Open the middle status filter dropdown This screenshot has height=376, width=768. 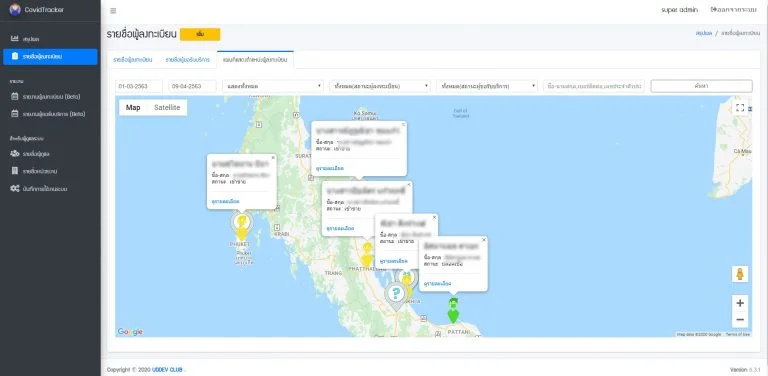(x=380, y=86)
